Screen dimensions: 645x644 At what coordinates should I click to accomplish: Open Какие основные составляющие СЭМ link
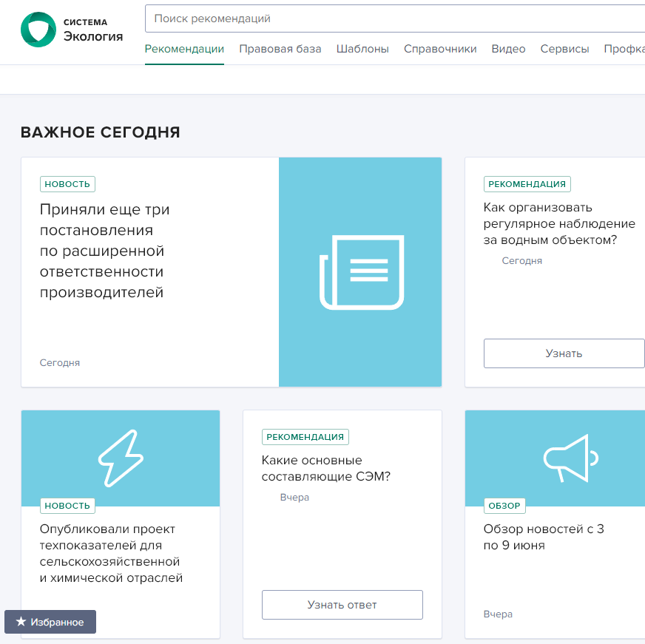tap(325, 468)
